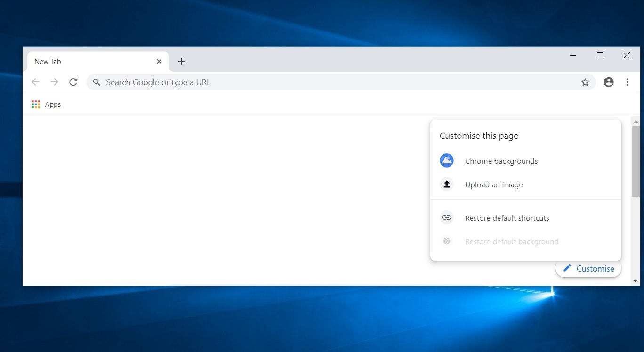
Task: Click the upload arrow icon
Action: point(447,184)
